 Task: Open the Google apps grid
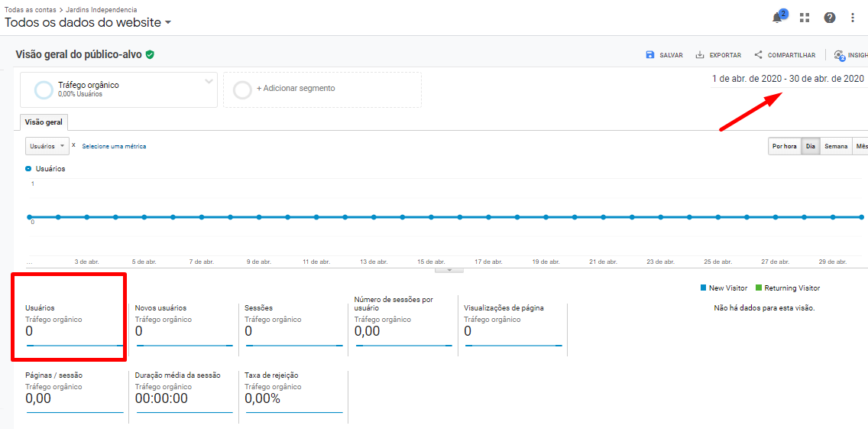pos(805,18)
